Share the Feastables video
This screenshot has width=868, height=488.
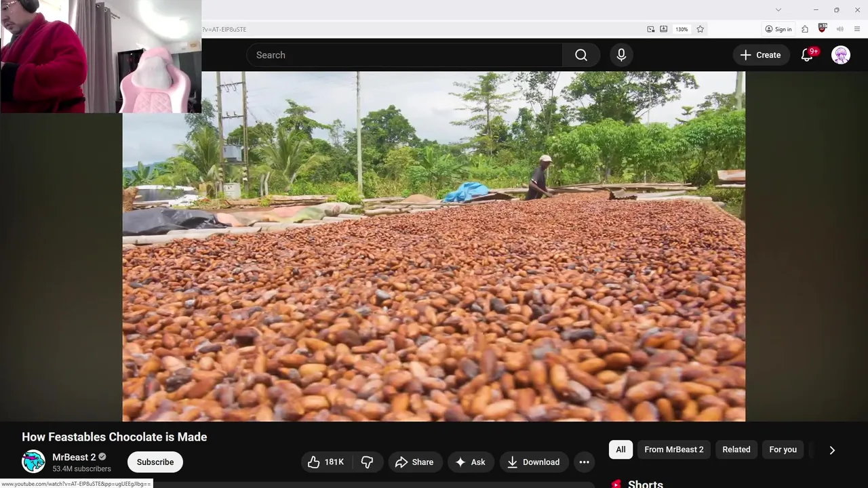point(414,462)
